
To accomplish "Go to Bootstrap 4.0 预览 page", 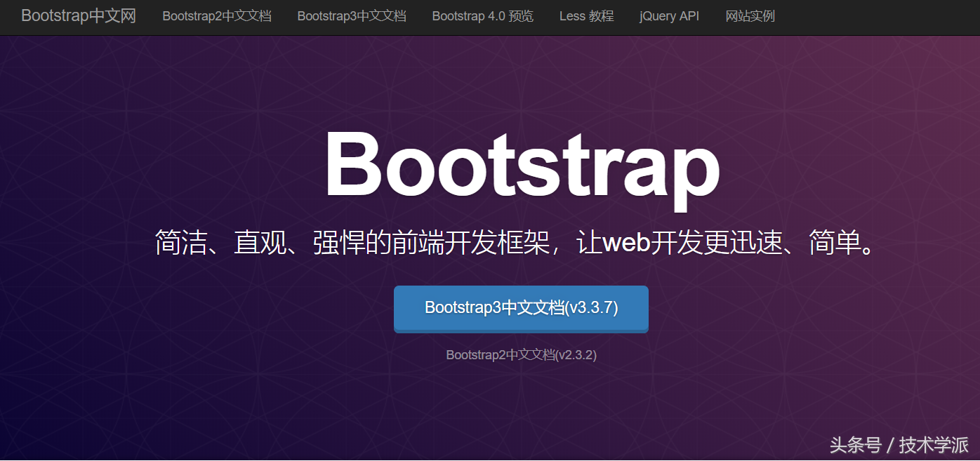I will 483,16.
